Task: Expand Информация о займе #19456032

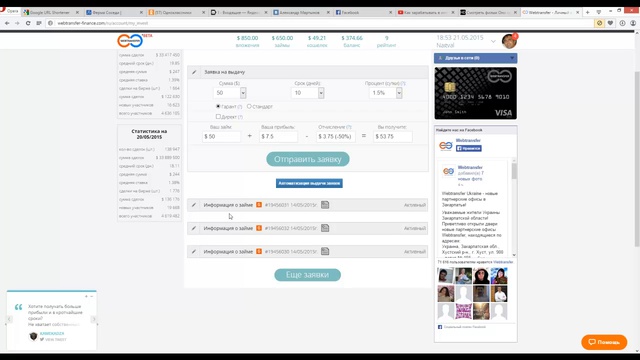Action: [307, 228]
